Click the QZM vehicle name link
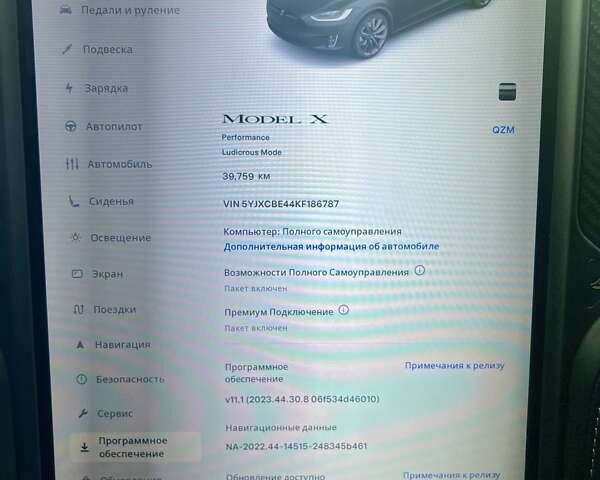The width and height of the screenshot is (600, 480). point(503,130)
